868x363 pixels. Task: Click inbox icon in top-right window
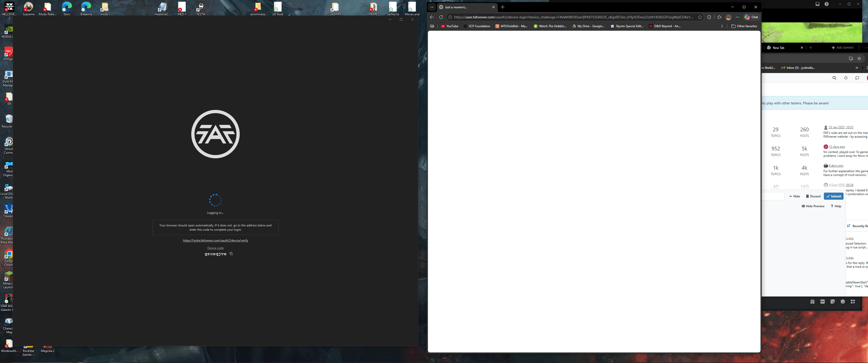pos(817,4)
